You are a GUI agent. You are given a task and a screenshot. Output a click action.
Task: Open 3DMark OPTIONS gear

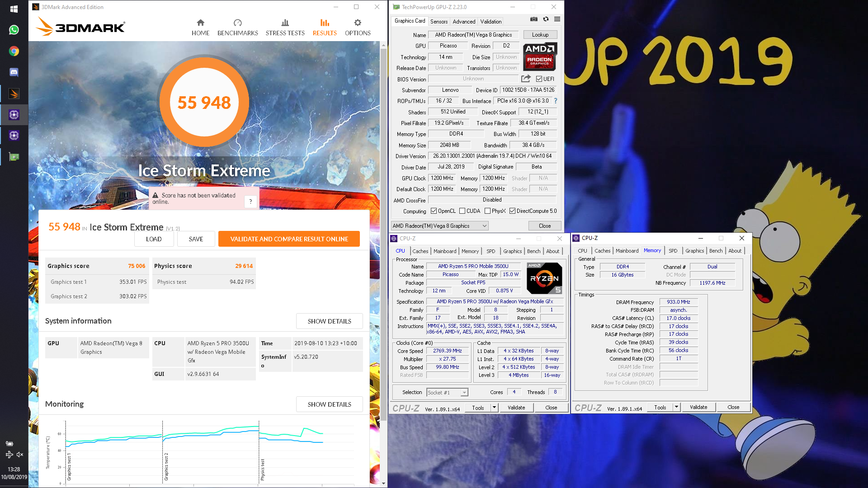click(x=358, y=28)
